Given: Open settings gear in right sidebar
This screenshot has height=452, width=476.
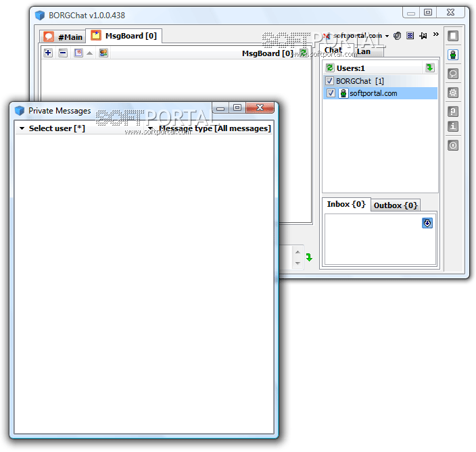Looking at the screenshot, I should (x=453, y=93).
